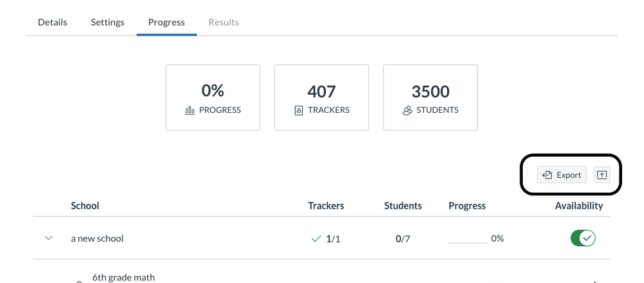The height and width of the screenshot is (283, 644).
Task: Click the Trackers column header
Action: coord(326,206)
